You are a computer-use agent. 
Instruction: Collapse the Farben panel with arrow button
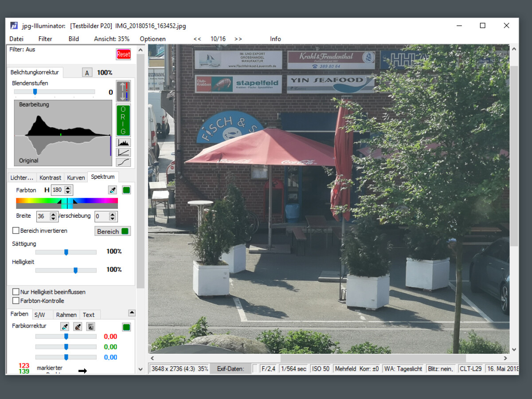[x=132, y=313]
